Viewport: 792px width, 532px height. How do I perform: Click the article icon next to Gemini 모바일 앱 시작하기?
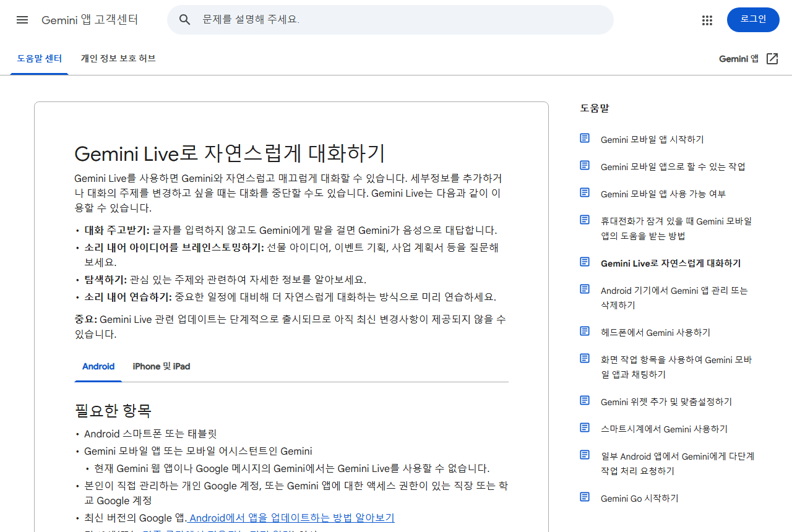585,138
